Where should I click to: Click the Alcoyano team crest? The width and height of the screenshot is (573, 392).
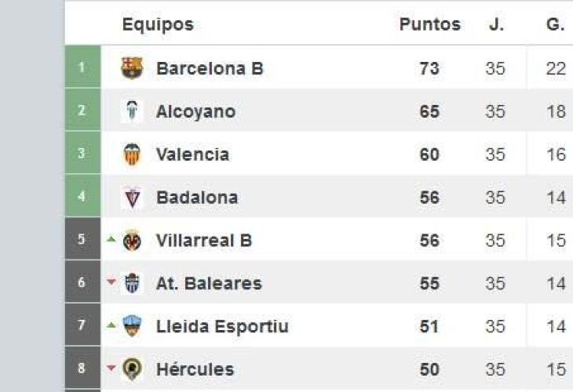click(x=132, y=111)
